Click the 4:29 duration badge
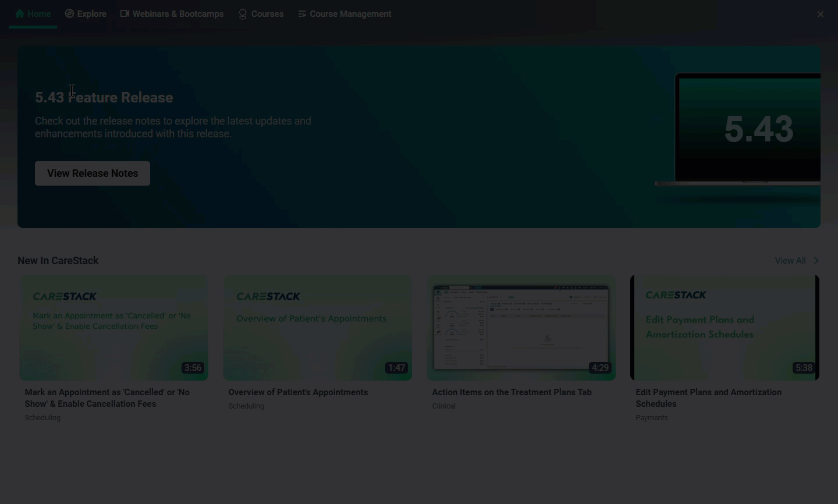The image size is (838, 504). tap(600, 368)
